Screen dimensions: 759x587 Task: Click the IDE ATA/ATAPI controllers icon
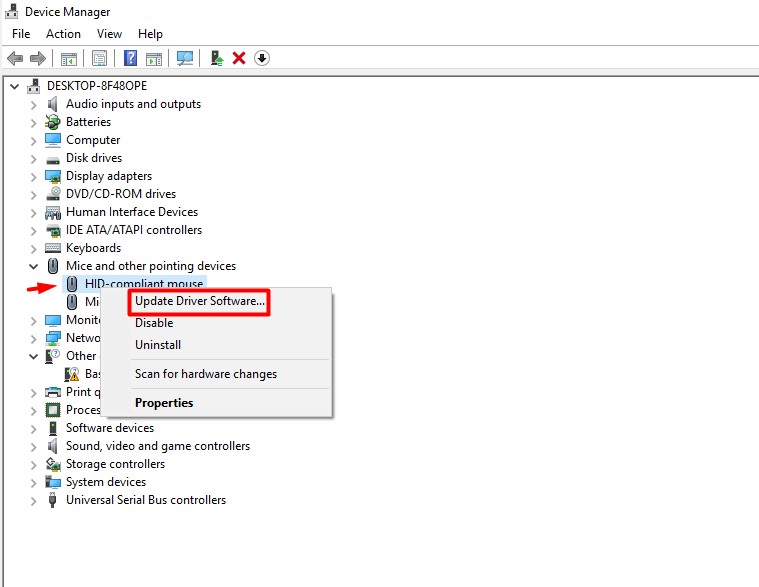[x=52, y=230]
